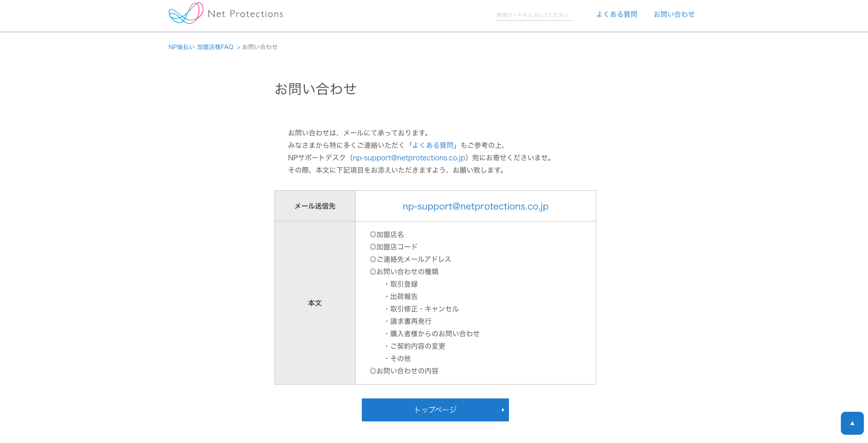Click the Net Protections swirl logo icon
This screenshot has width=868, height=443.
[186, 13]
